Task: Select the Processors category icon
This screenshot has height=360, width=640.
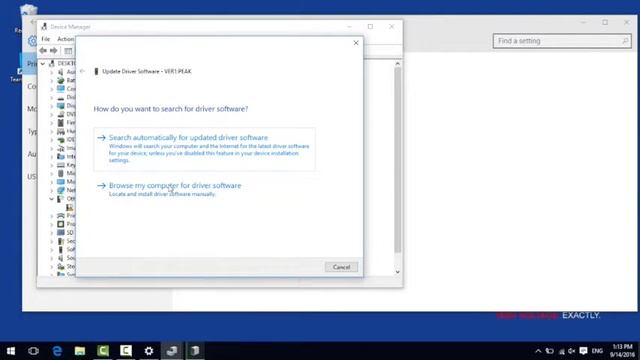Action: tap(61, 224)
